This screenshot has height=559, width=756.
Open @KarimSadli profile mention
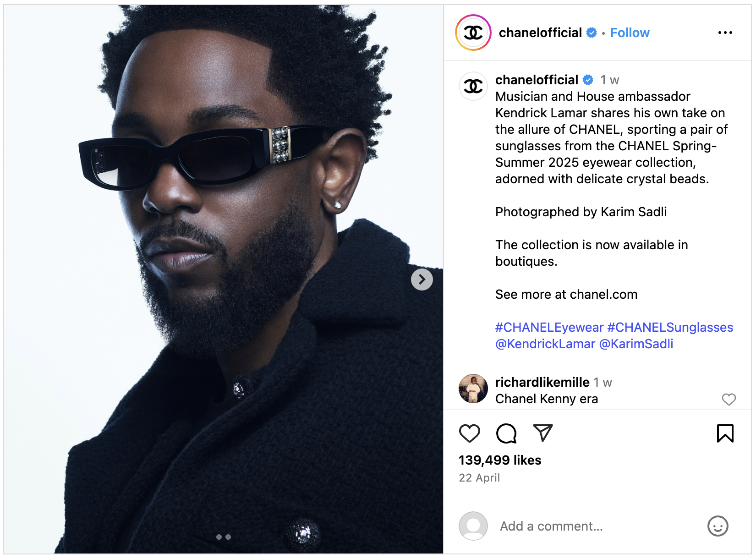(636, 344)
